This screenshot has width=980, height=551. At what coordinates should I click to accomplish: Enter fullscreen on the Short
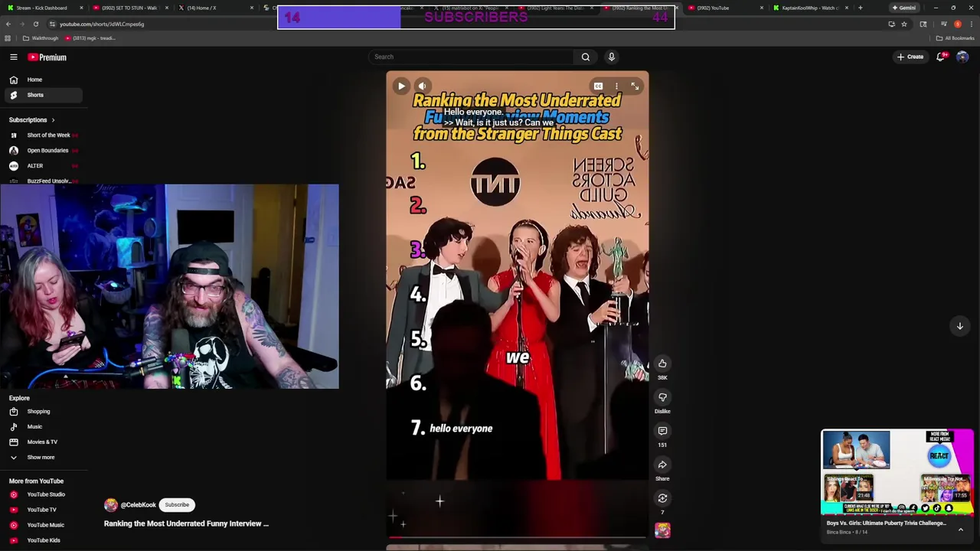[x=635, y=86]
